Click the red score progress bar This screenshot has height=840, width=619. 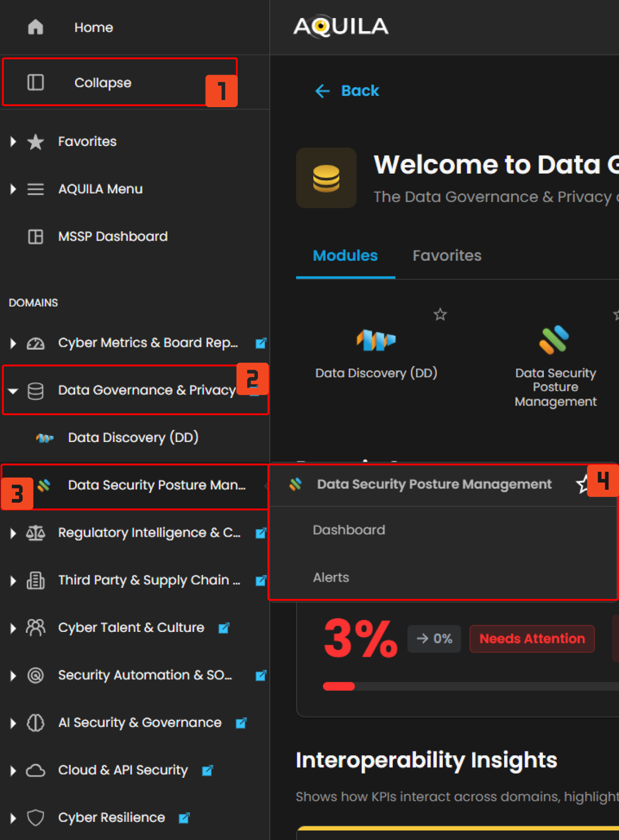[x=339, y=686]
